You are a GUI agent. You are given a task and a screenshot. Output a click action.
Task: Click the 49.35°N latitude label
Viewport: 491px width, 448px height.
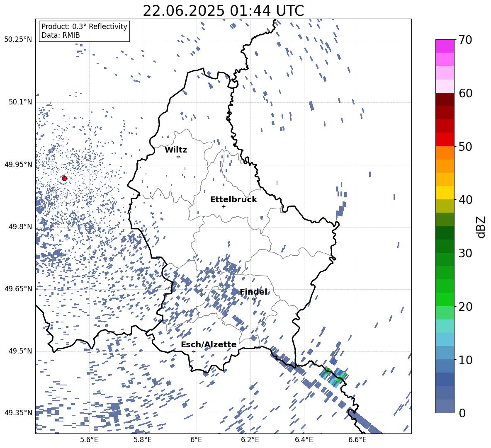click(x=18, y=413)
